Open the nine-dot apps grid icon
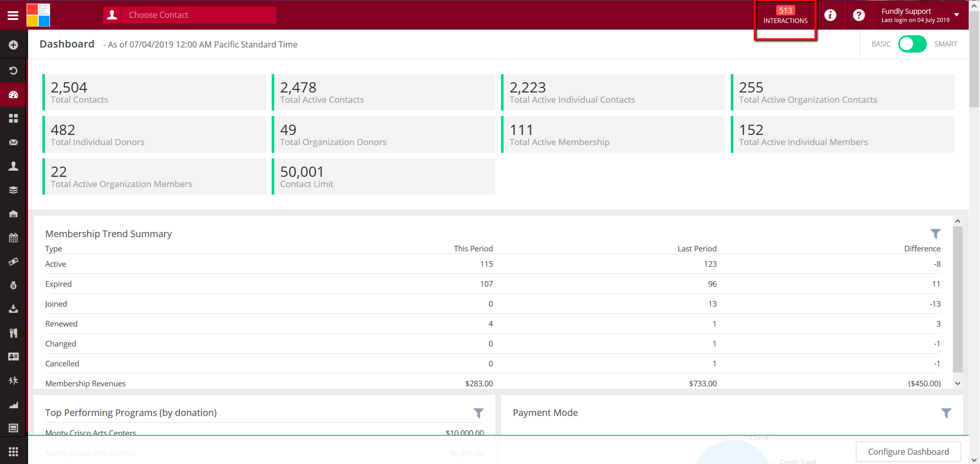980x464 pixels. (x=13, y=452)
